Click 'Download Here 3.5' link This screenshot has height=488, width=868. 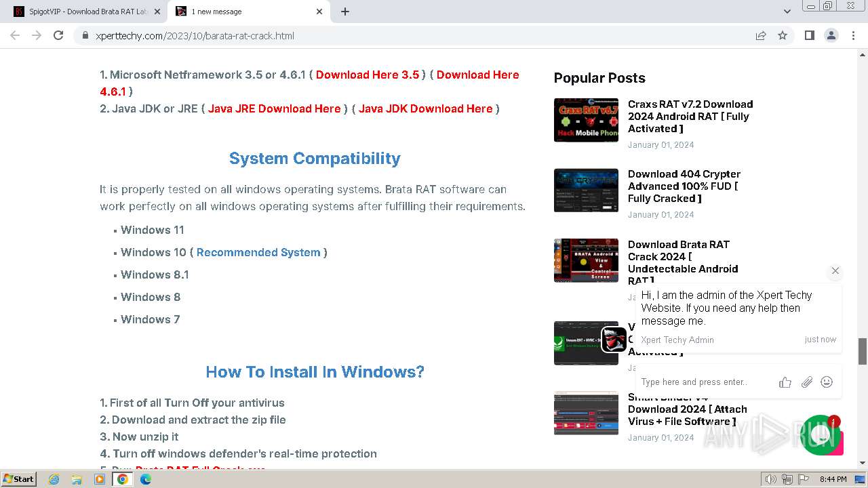point(368,75)
